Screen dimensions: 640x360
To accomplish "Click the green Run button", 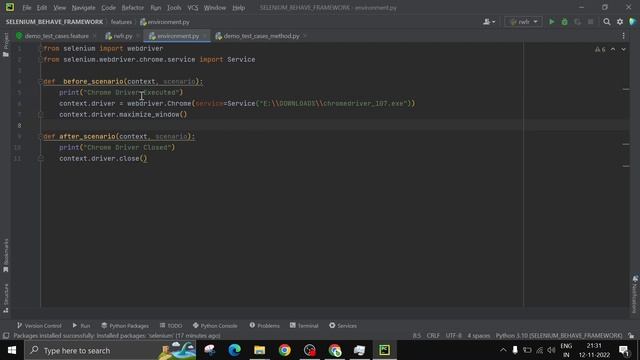I will click(x=551, y=22).
